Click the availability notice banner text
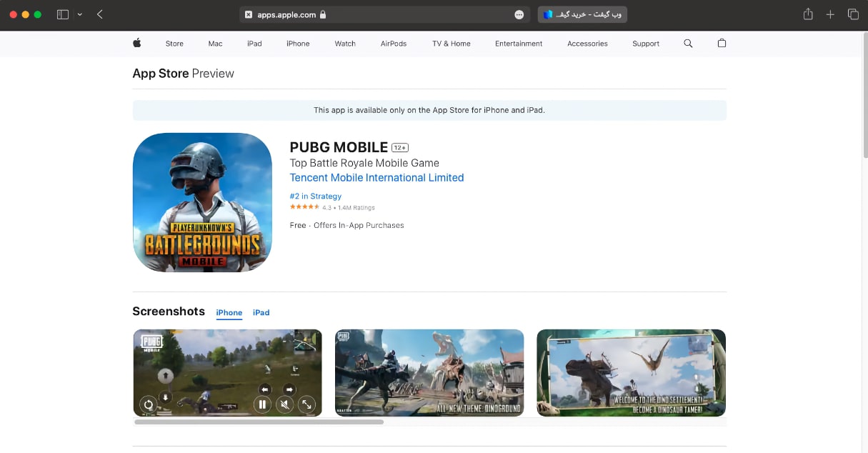Image resolution: width=868 pixels, height=453 pixels. coord(429,110)
